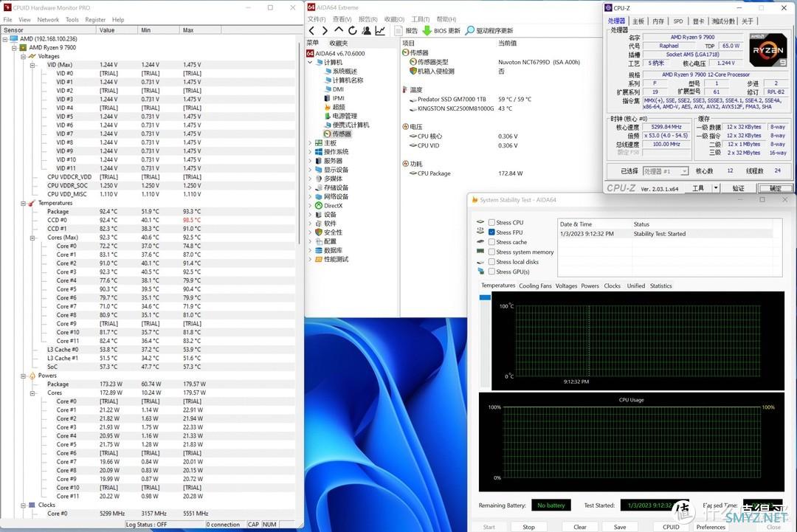Click the AIDA64 user profile icon

coord(366,30)
